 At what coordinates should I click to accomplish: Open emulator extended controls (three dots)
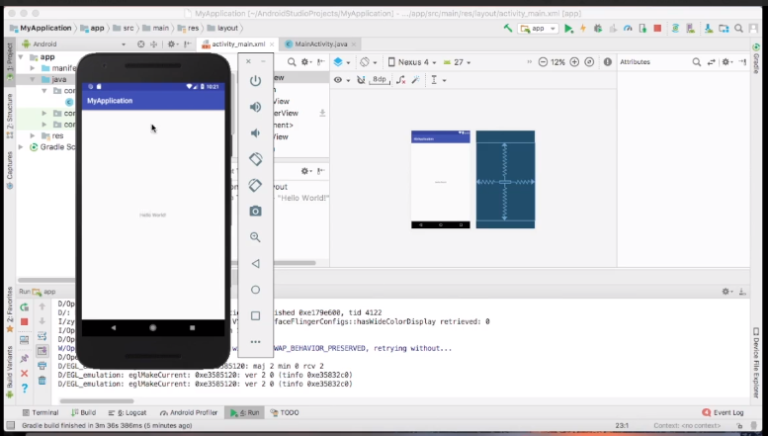(255, 341)
